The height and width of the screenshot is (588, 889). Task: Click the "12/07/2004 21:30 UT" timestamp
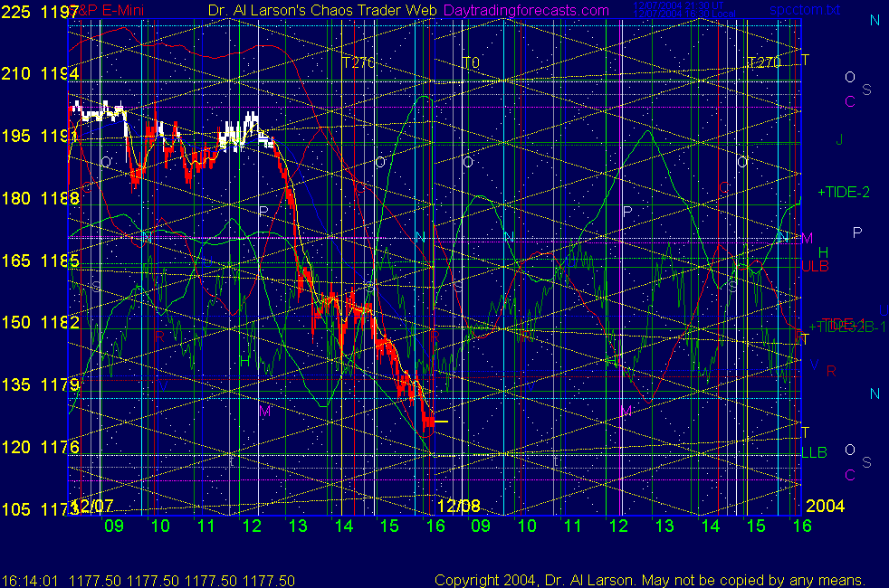coord(678,5)
